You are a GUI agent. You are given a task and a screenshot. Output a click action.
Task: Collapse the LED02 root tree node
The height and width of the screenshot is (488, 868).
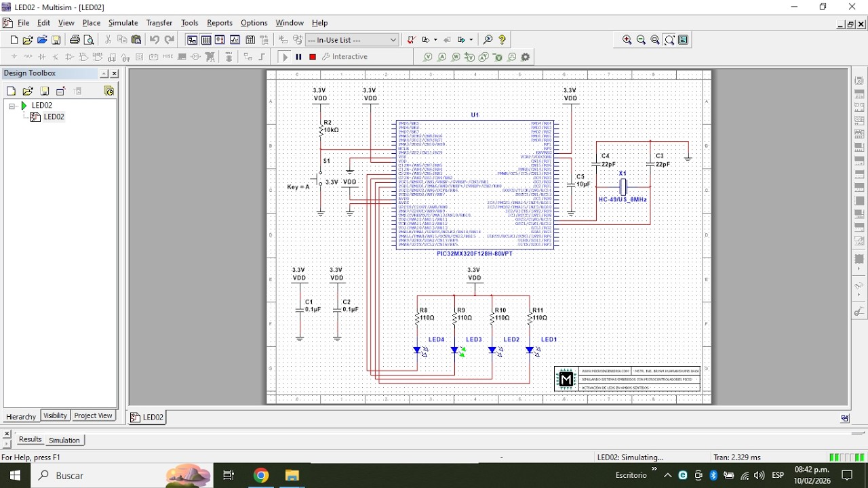[x=12, y=106]
